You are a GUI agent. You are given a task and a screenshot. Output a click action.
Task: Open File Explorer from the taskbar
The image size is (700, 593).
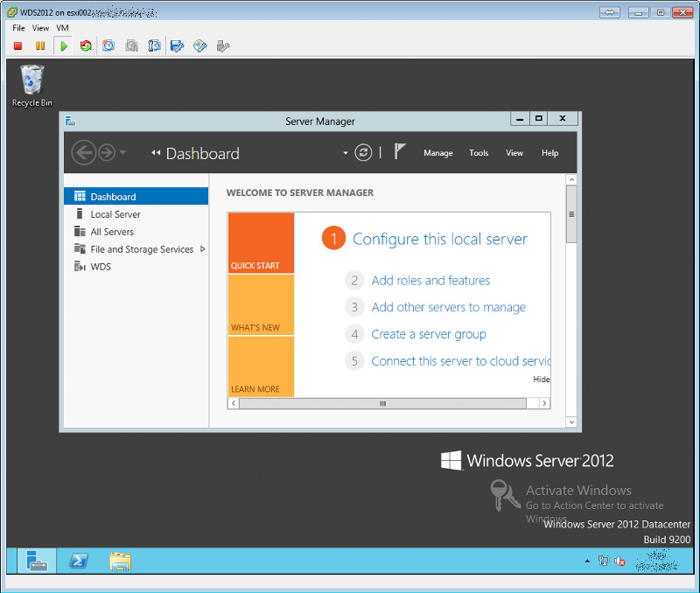tap(120, 562)
